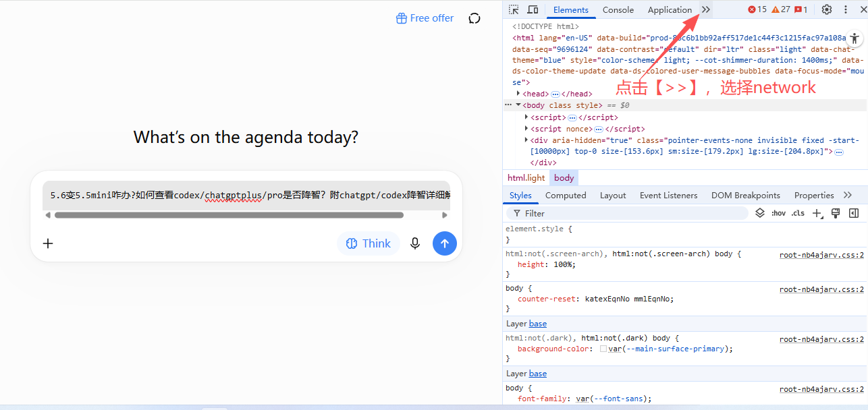Send the prompt with blue arrow button
Image resolution: width=868 pixels, height=410 pixels.
[445, 243]
